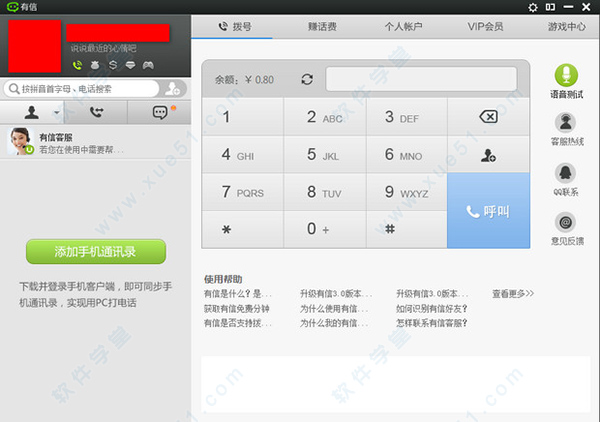Tap the asterisk key on keypad
600x422 pixels.
point(243,229)
